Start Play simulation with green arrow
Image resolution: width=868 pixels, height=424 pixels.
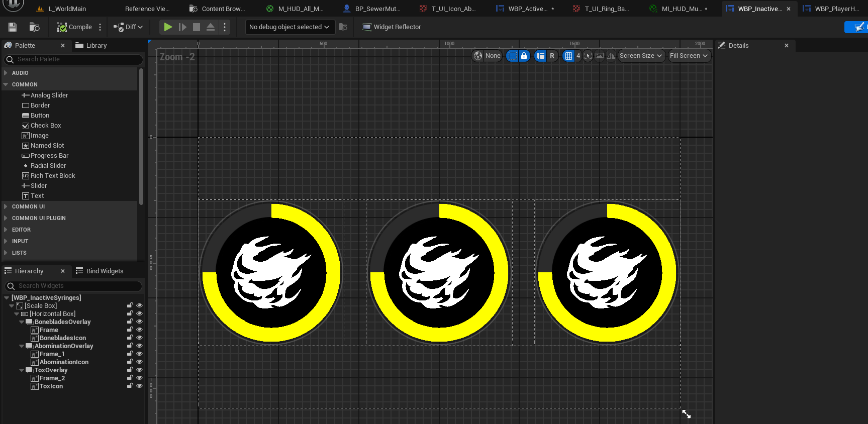(x=168, y=27)
